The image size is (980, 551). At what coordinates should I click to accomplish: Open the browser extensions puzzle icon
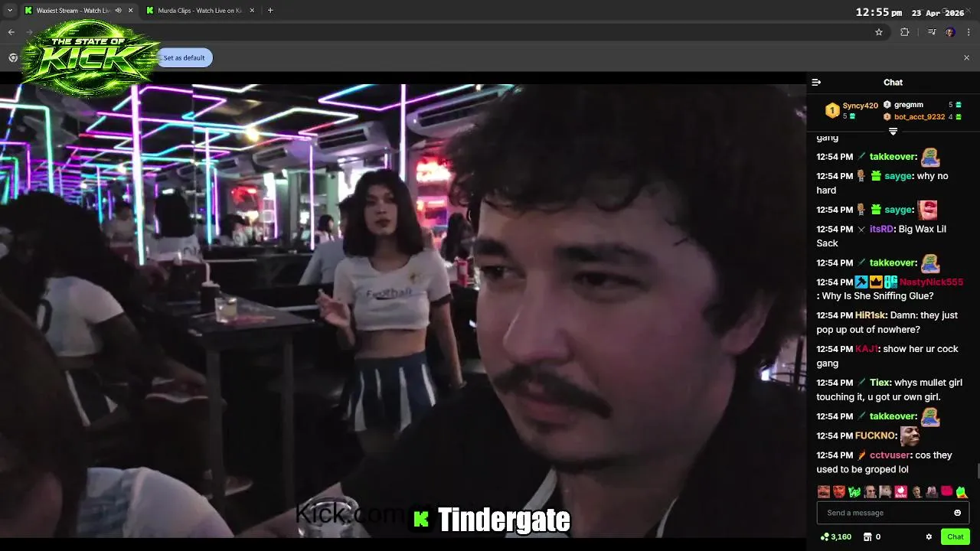point(904,32)
